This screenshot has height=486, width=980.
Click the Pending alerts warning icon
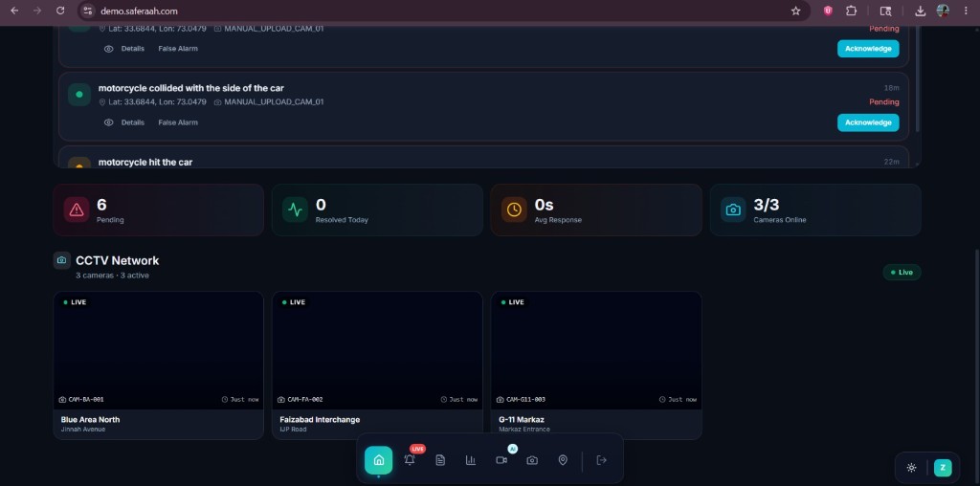pos(77,210)
